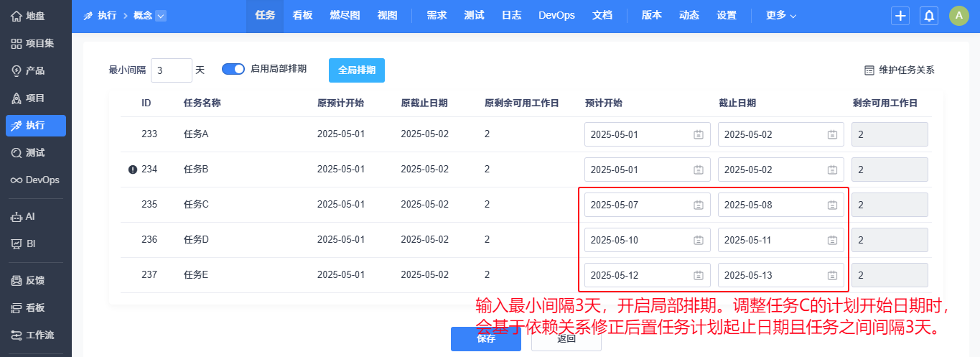The height and width of the screenshot is (357, 980).
Task: Open calendar for 任务A 预计开始
Action: coord(699,134)
